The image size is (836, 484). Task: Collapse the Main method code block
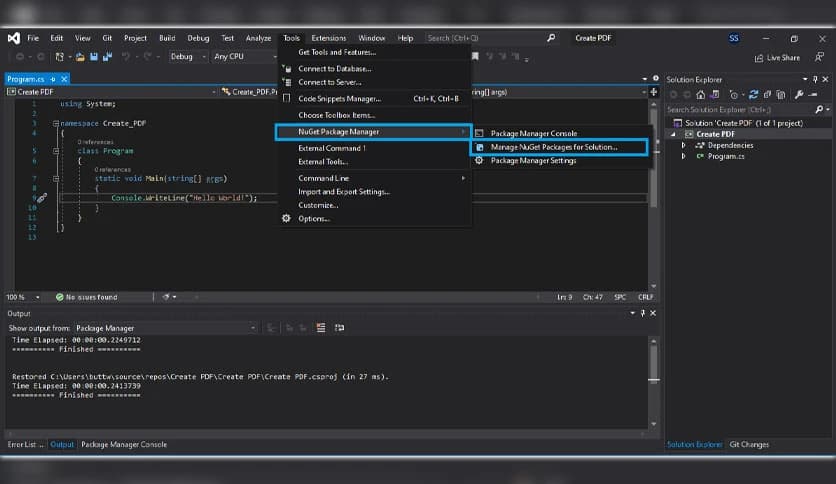tap(56, 179)
